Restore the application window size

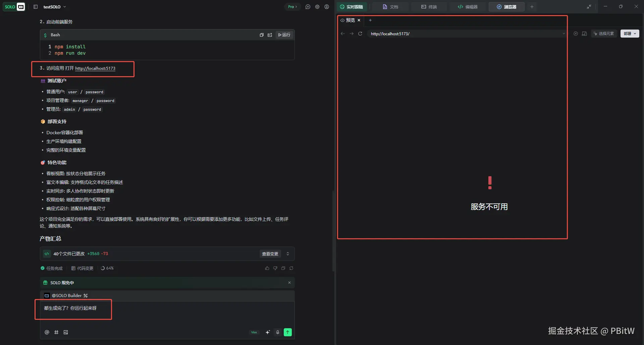click(x=621, y=7)
